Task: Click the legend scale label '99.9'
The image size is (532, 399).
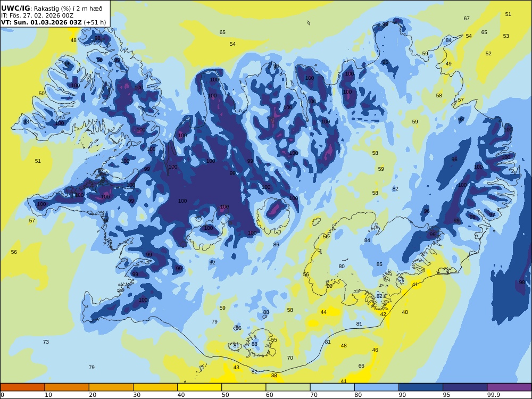Action: [493, 395]
